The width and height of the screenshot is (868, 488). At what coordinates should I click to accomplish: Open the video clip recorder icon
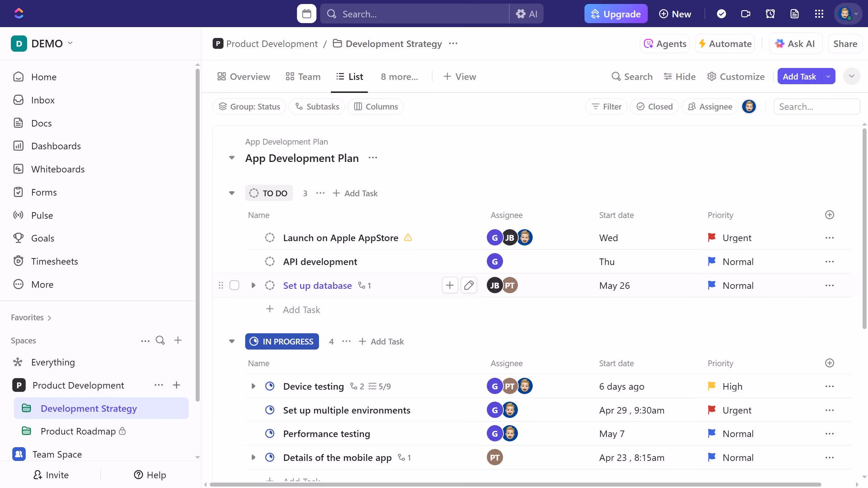pyautogui.click(x=745, y=14)
